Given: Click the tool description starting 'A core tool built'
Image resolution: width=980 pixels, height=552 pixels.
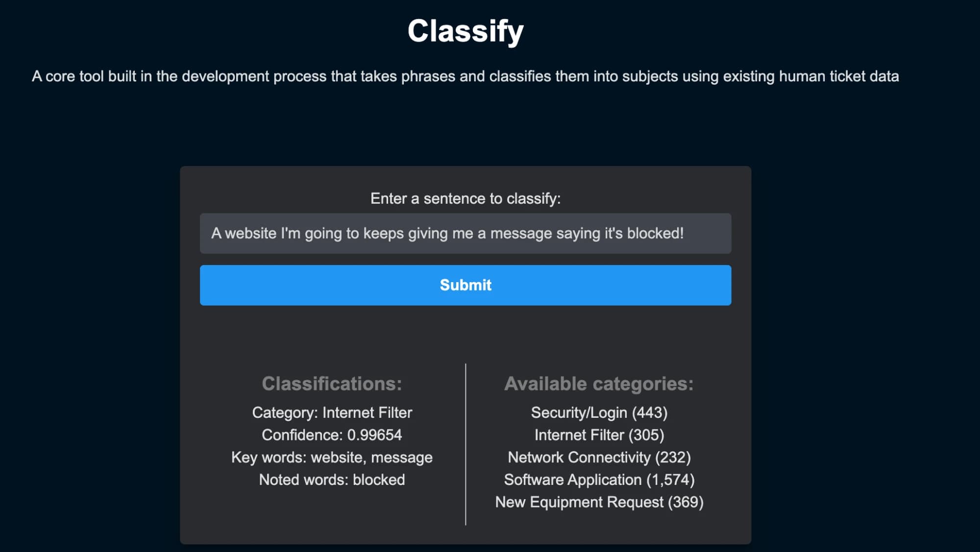Looking at the screenshot, I should (465, 76).
